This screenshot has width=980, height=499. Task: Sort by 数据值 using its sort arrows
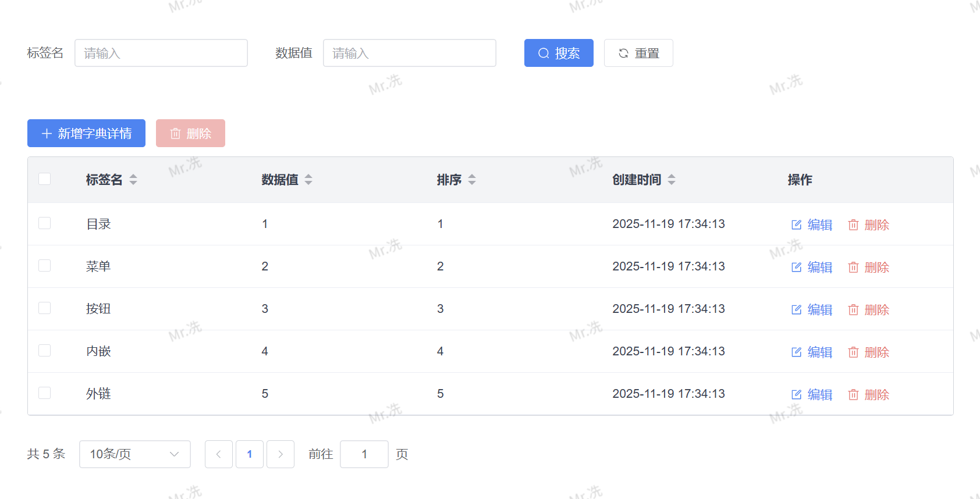click(308, 180)
